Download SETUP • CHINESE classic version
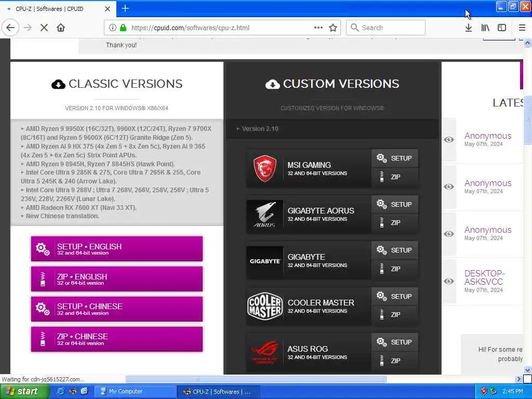Screen dimensions: 532x399 coord(117,309)
